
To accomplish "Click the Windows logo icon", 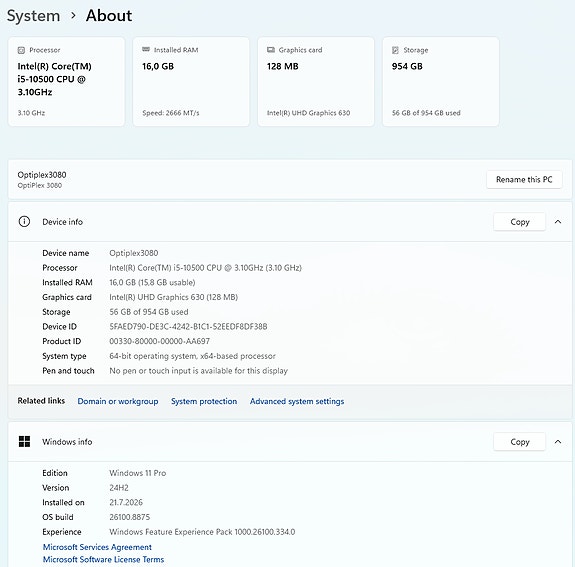I will pyautogui.click(x=24, y=442).
